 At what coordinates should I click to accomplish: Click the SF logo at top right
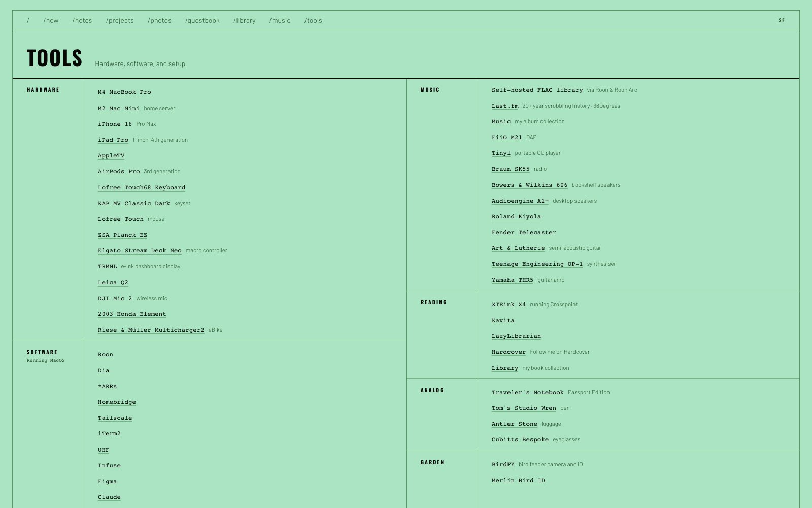(782, 21)
